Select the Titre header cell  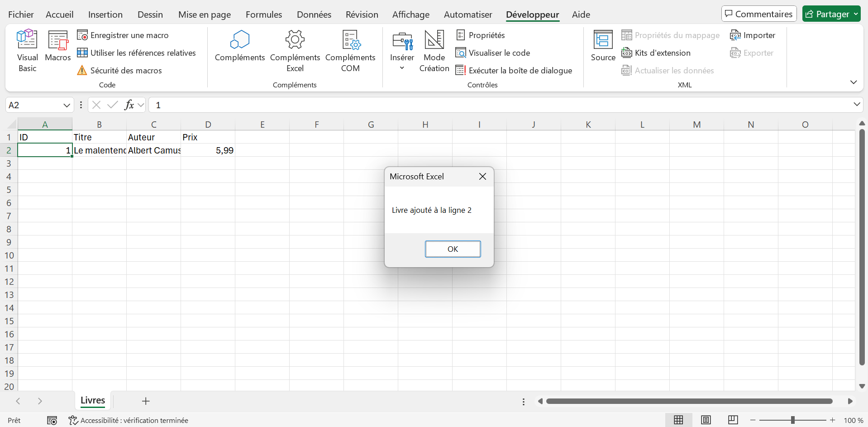pyautogui.click(x=99, y=137)
